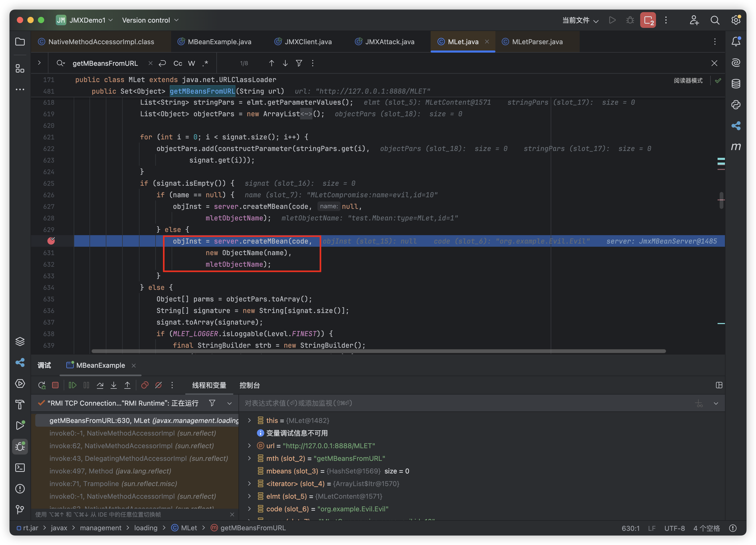The width and height of the screenshot is (756, 545).
Task: Toggle reader mode label
Action: click(688, 80)
